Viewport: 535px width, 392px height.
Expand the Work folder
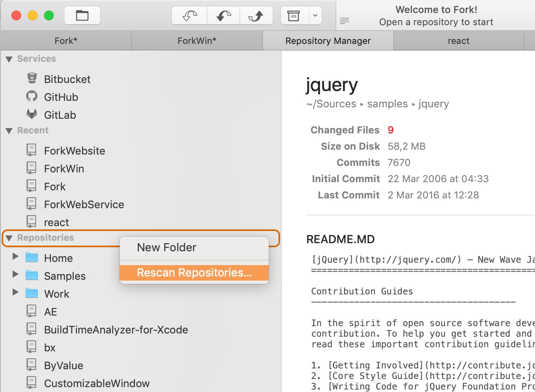tap(15, 292)
